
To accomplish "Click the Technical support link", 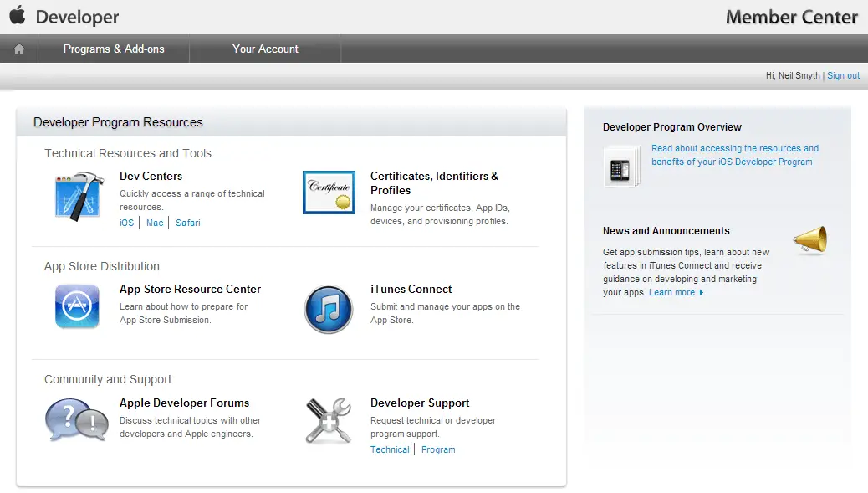I will coord(390,450).
